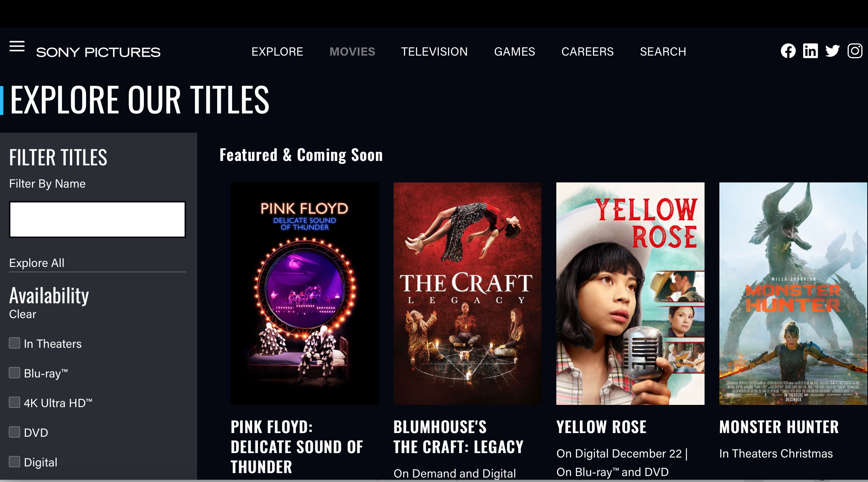
Task: Go to the Television menu item
Action: coord(434,52)
